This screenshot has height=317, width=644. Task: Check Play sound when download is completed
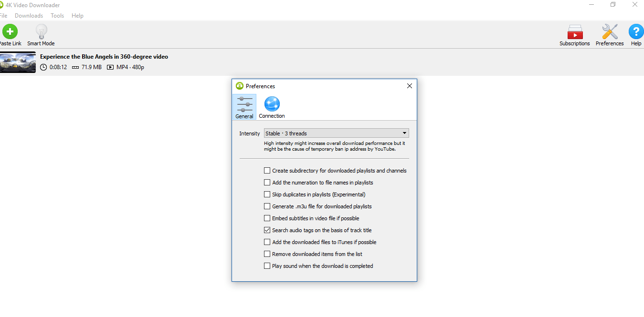[x=267, y=266]
